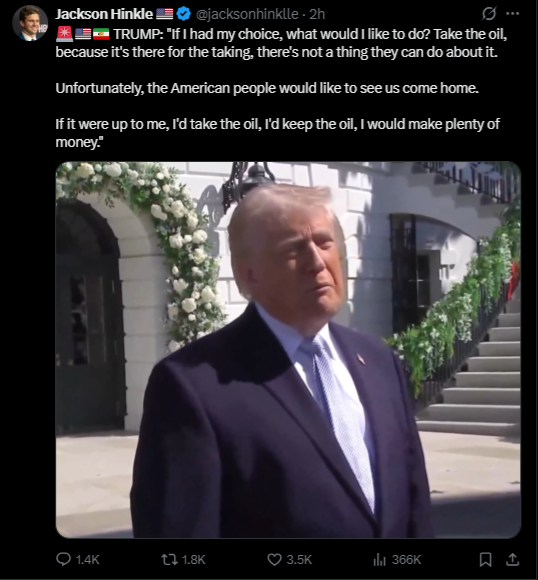
Task: Click the 1.4K replies count
Action: [x=87, y=560]
